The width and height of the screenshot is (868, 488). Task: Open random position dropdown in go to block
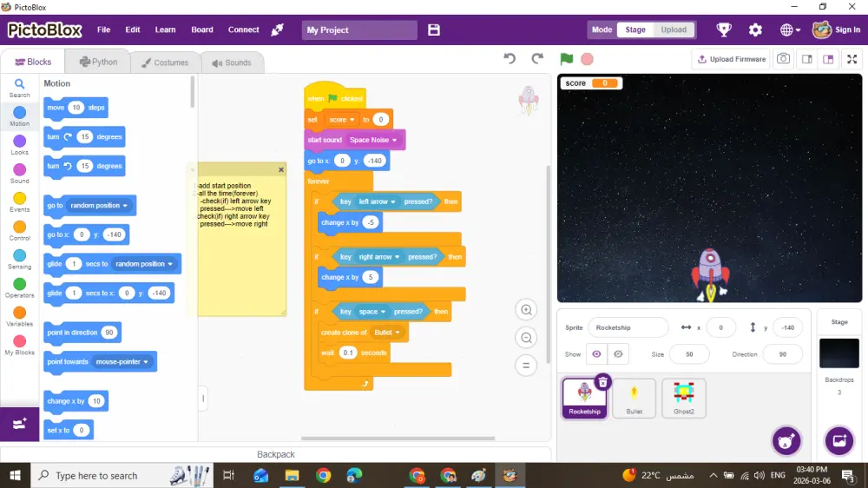[99, 206]
